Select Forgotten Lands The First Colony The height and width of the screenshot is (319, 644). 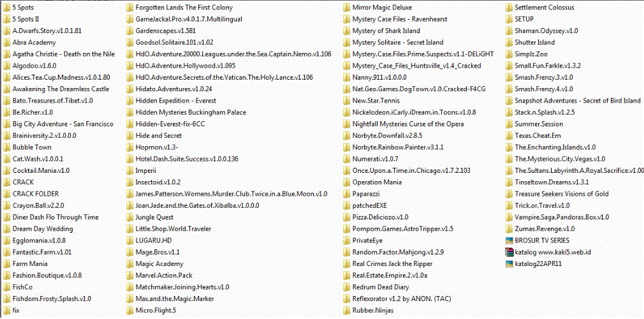pos(184,8)
